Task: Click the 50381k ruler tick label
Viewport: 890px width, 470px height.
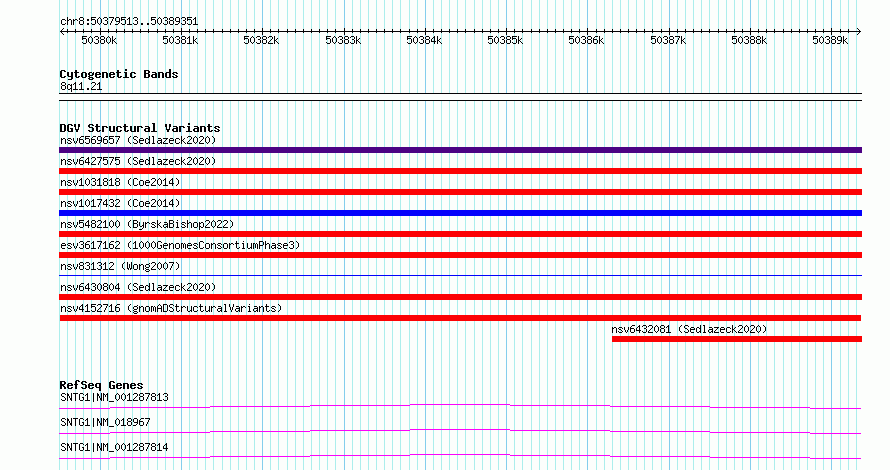Action: tap(180, 40)
